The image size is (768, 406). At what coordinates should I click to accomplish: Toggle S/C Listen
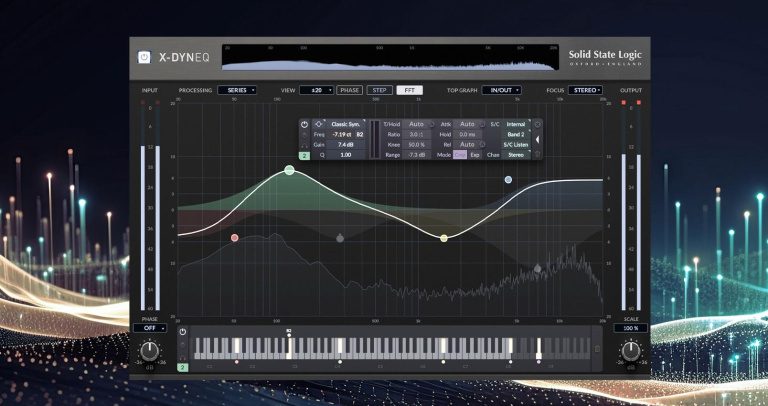click(x=515, y=144)
